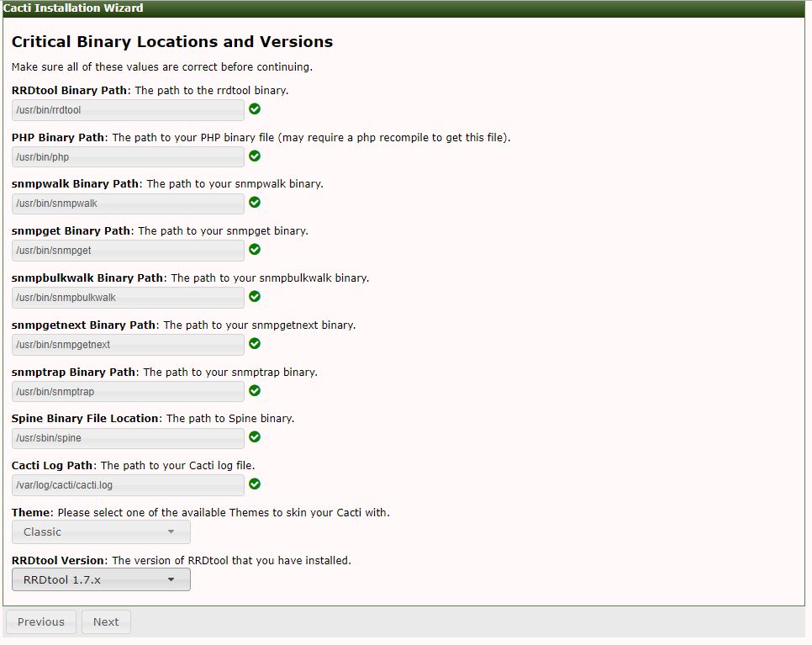Focus the /var/log/cacti/cacti.log path field
This screenshot has width=812, height=645.
point(128,485)
